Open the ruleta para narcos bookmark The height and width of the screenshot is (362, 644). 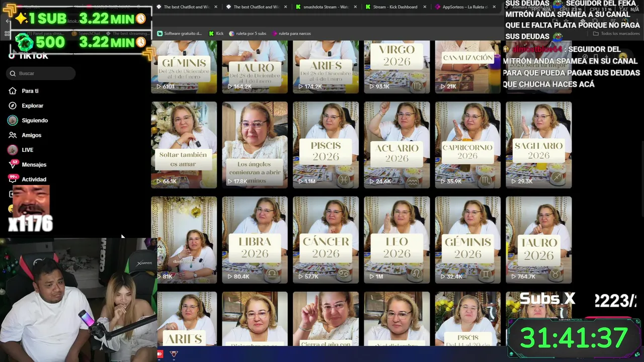291,34
